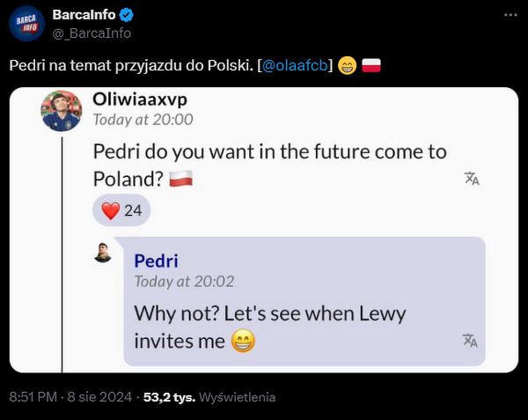The image size is (528, 420).
Task: Open the tweet's more options menu
Action: click(510, 15)
